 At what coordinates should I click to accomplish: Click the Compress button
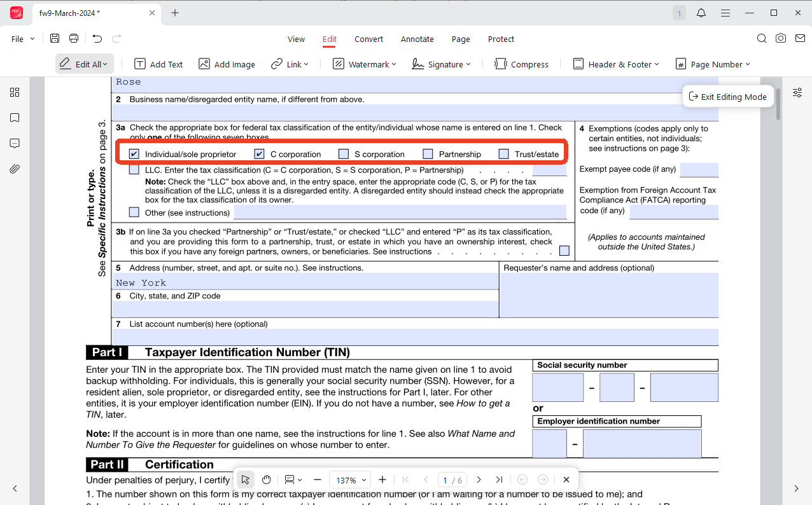tap(521, 64)
